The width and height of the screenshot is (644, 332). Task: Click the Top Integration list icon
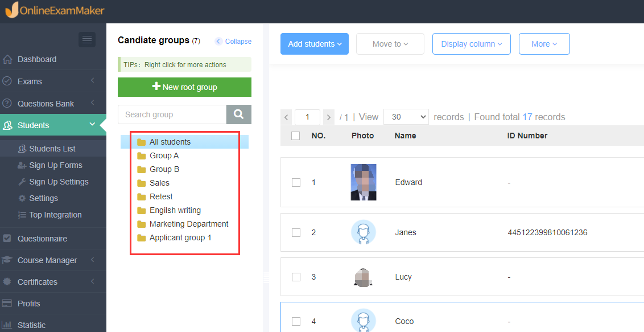click(22, 215)
